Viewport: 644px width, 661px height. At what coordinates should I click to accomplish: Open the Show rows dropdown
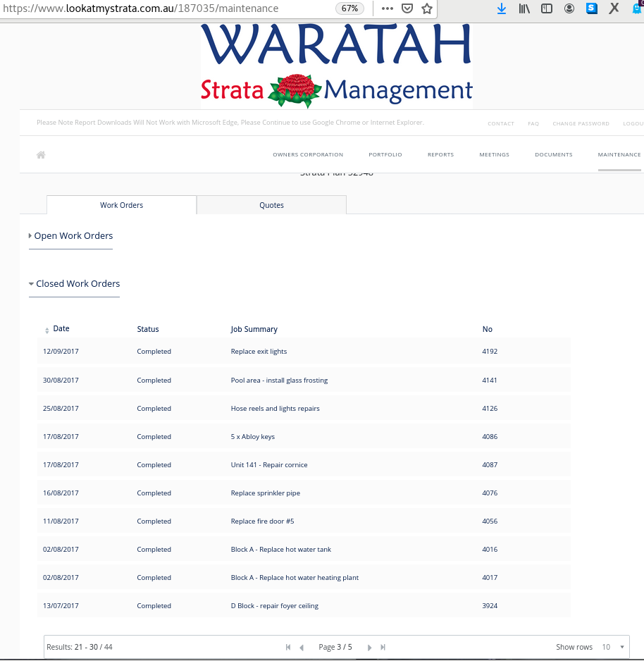pos(613,647)
